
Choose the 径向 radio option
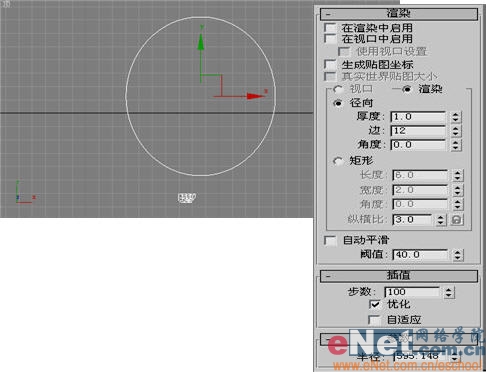pyautogui.click(x=338, y=103)
